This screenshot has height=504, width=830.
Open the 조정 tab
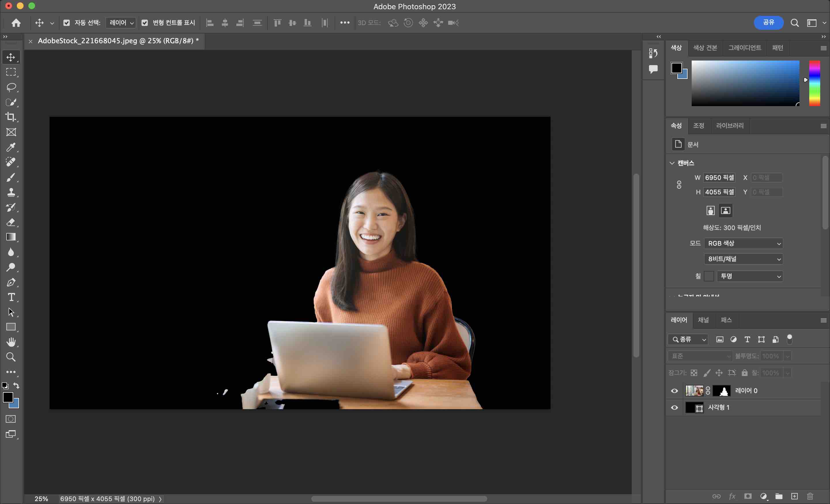[699, 126]
